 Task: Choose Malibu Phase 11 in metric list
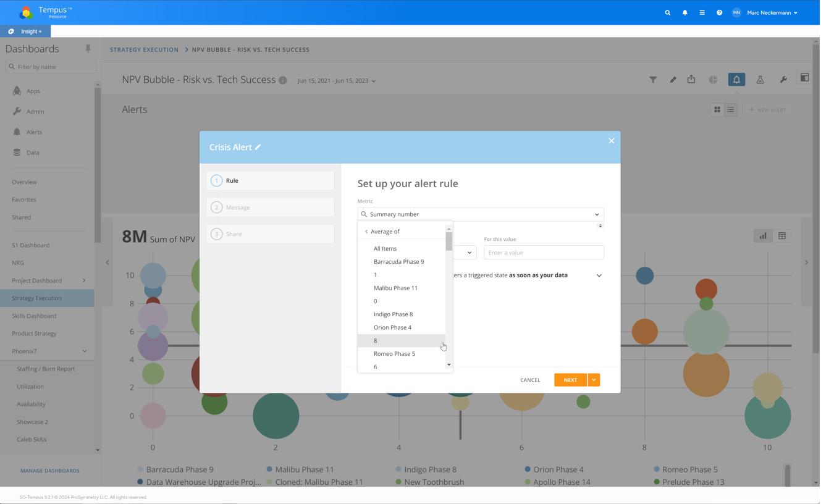pyautogui.click(x=402, y=288)
